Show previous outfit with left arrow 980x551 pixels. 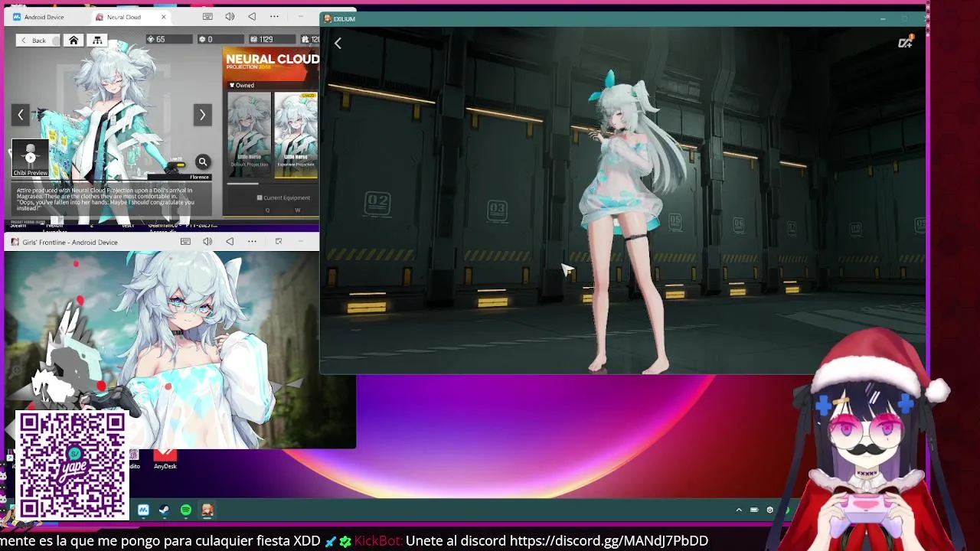point(21,115)
